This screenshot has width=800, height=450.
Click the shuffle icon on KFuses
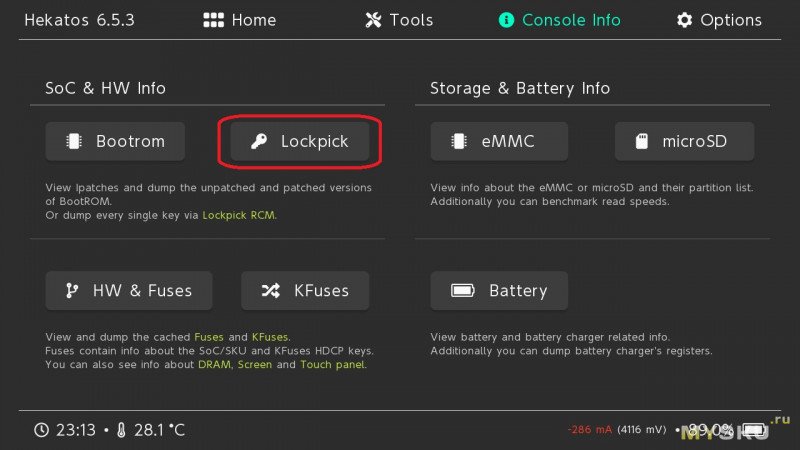[270, 291]
